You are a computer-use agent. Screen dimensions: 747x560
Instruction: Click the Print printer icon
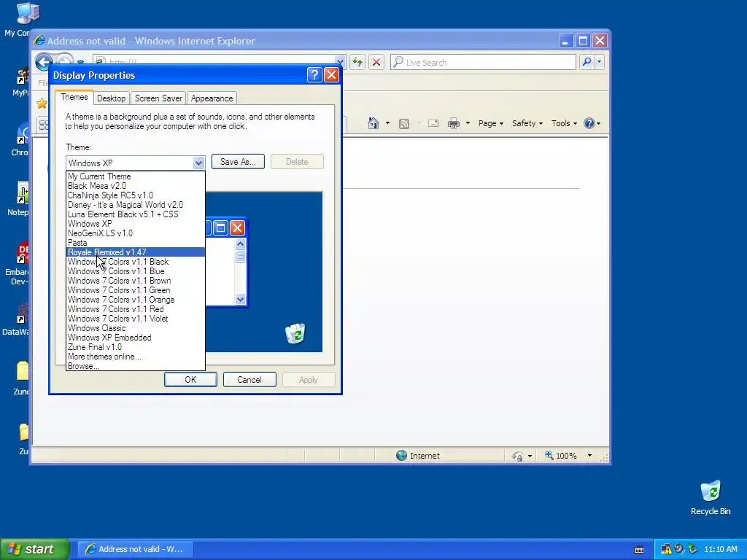pyautogui.click(x=454, y=123)
